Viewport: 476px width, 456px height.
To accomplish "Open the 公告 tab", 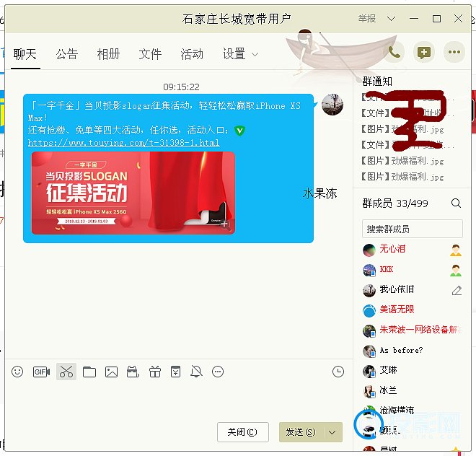I will [x=67, y=54].
